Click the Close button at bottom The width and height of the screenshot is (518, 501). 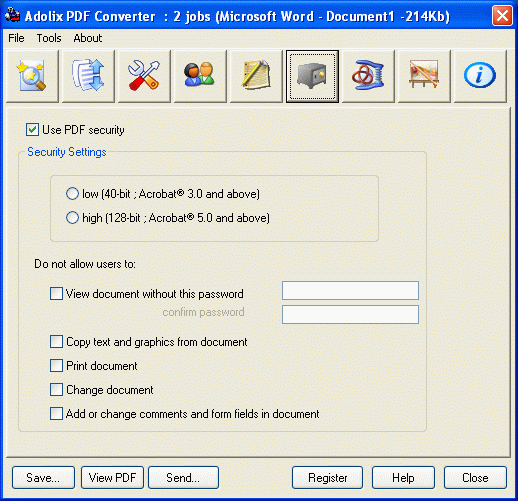click(475, 478)
